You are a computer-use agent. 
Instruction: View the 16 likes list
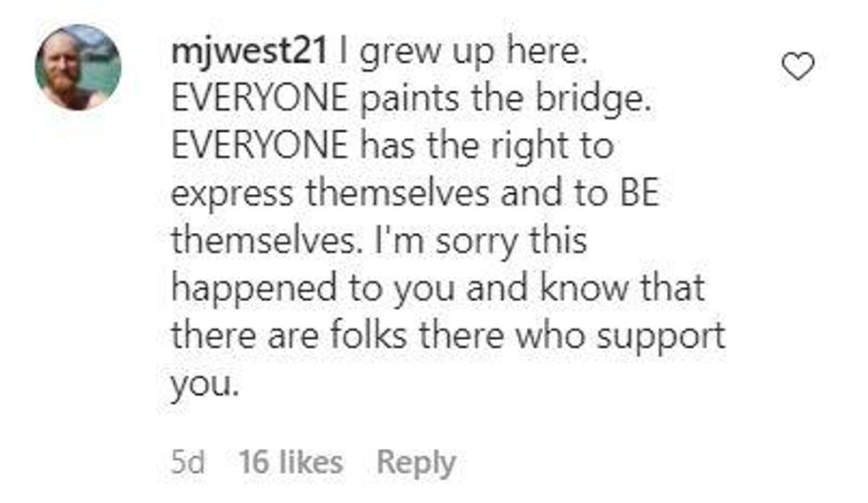tap(290, 462)
